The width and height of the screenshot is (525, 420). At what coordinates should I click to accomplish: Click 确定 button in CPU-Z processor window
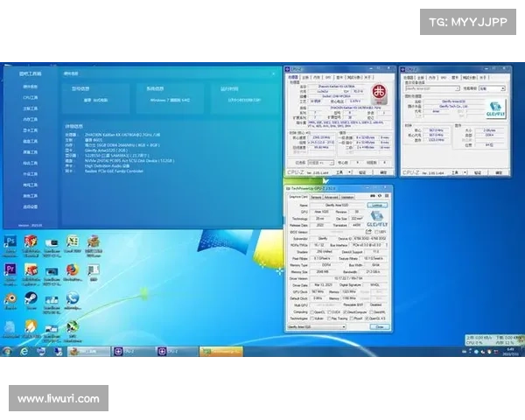point(383,172)
